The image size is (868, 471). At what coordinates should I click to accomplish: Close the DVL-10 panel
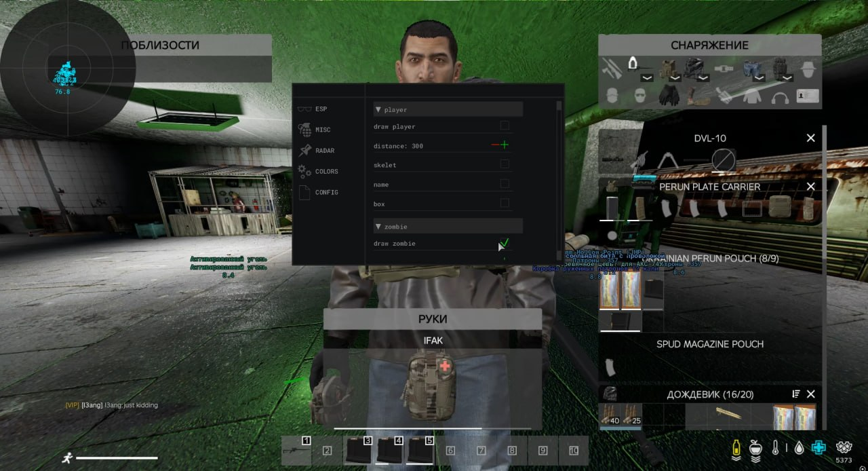[x=810, y=138]
